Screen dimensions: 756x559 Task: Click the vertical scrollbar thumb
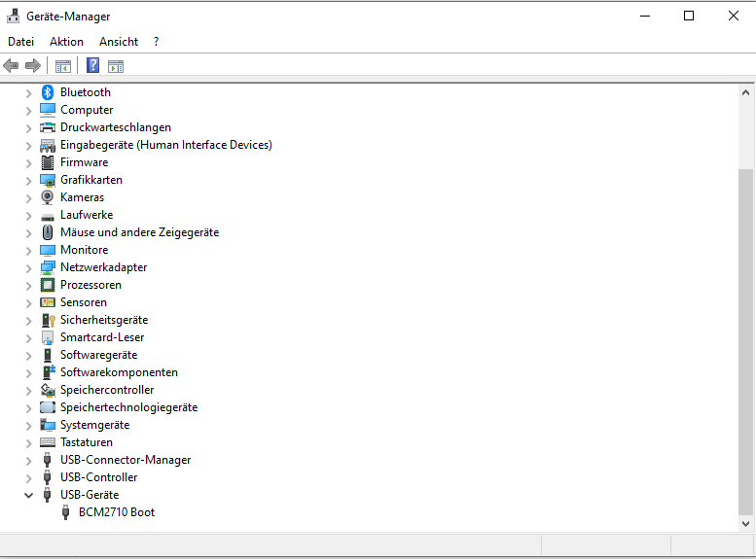745,342
